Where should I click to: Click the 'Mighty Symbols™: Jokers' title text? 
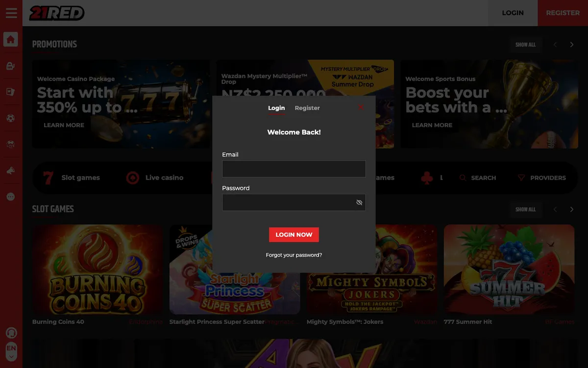click(x=345, y=322)
